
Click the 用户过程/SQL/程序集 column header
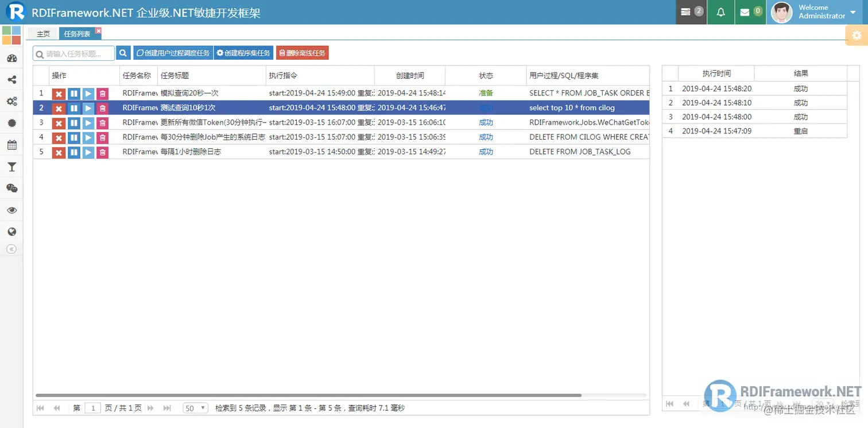coord(588,75)
